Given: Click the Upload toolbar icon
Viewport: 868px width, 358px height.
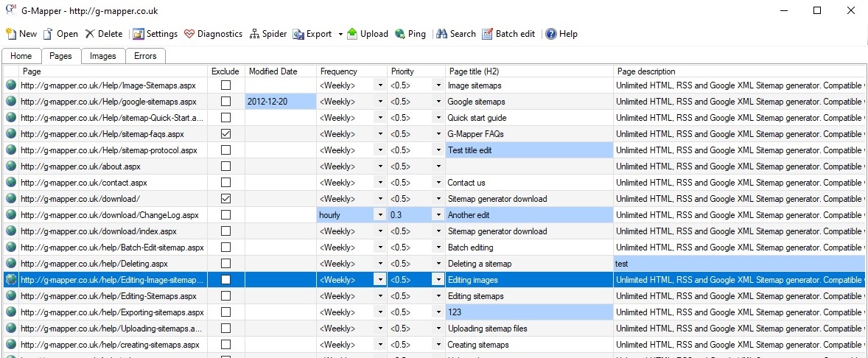Looking at the screenshot, I should click(x=352, y=34).
